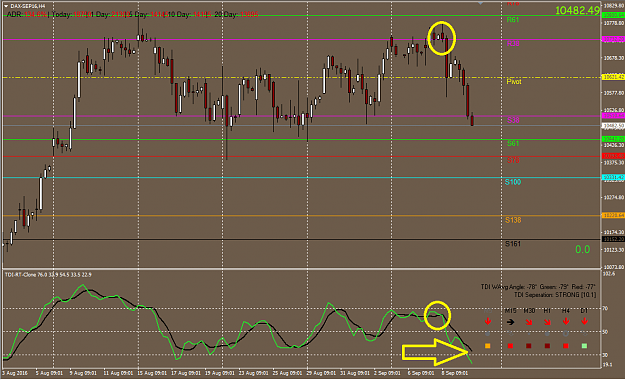Click the magenta R38 resistance label

[513, 43]
